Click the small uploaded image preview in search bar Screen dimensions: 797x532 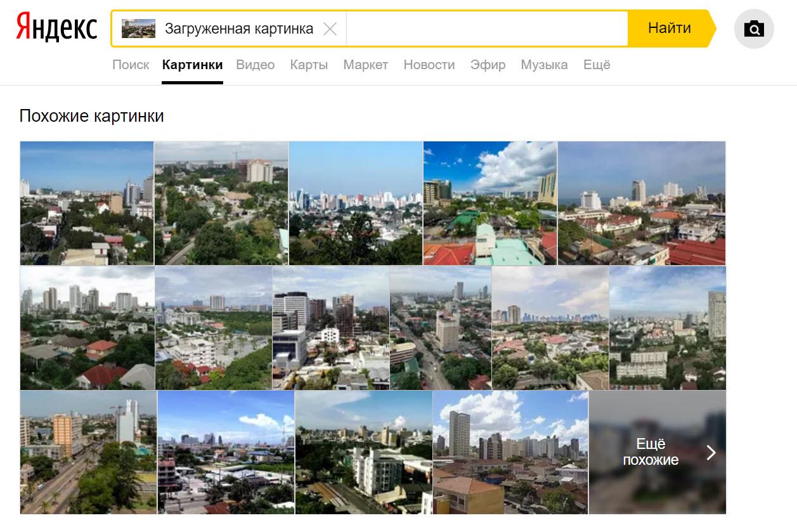pyautogui.click(x=138, y=29)
